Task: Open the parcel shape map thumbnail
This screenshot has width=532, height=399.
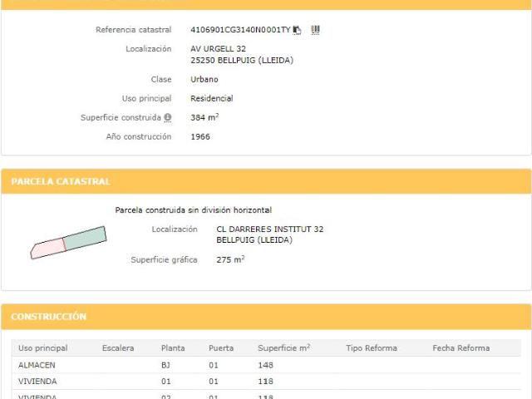Action: point(69,243)
